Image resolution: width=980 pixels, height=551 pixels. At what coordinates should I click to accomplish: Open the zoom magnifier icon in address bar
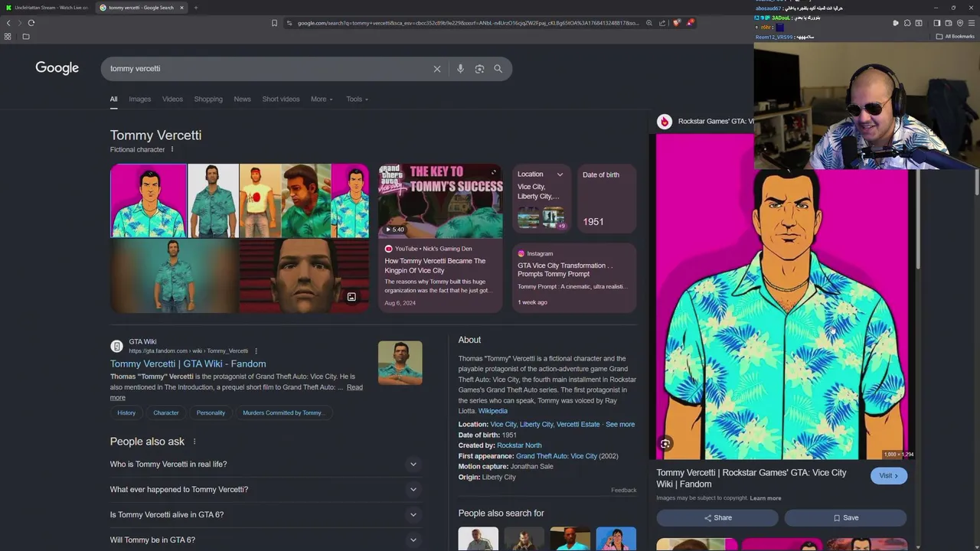(x=649, y=23)
